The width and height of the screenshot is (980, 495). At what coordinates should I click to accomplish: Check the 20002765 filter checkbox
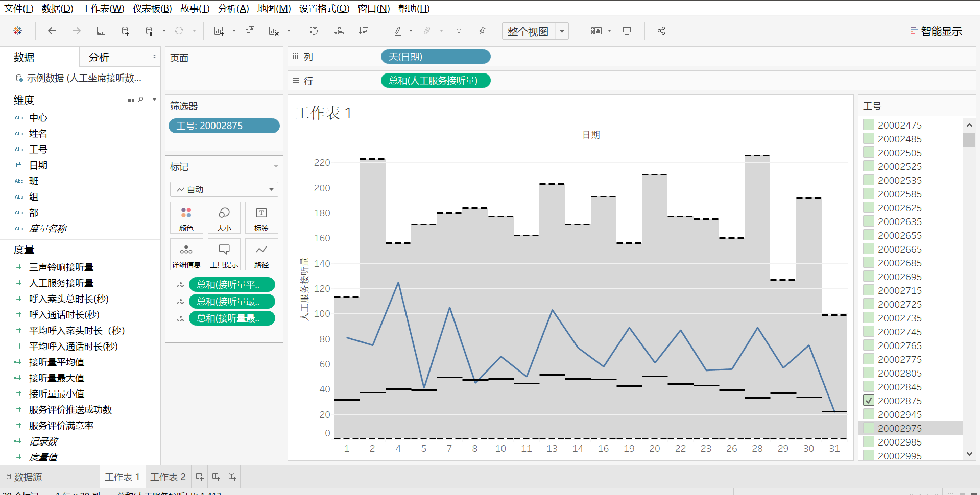(869, 345)
